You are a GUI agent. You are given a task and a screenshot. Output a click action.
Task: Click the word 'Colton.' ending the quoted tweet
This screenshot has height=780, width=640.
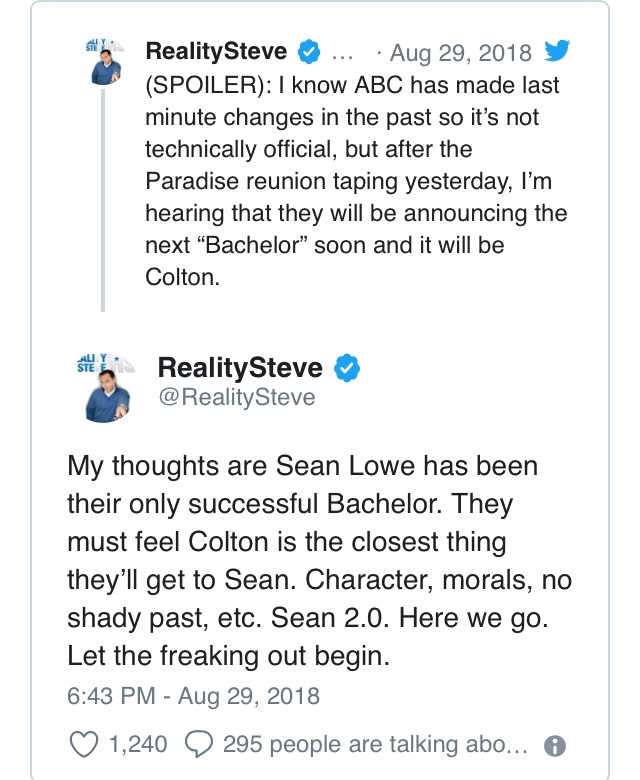(x=181, y=277)
